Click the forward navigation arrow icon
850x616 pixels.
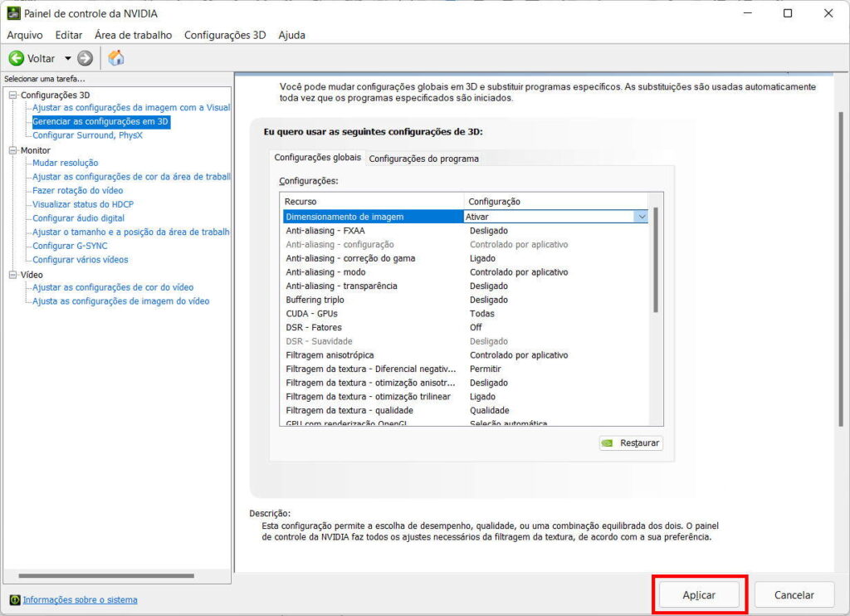(x=85, y=58)
